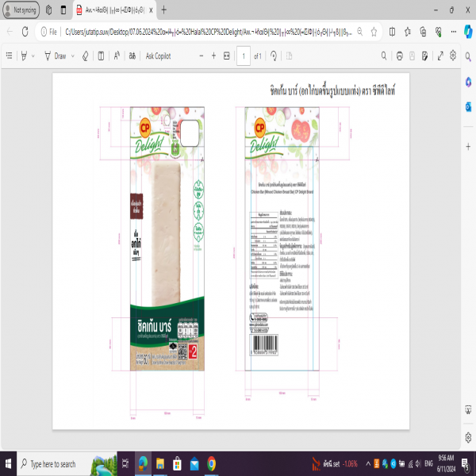The height and width of the screenshot is (476, 476).
Task: Print the PDF document
Action: point(399,56)
